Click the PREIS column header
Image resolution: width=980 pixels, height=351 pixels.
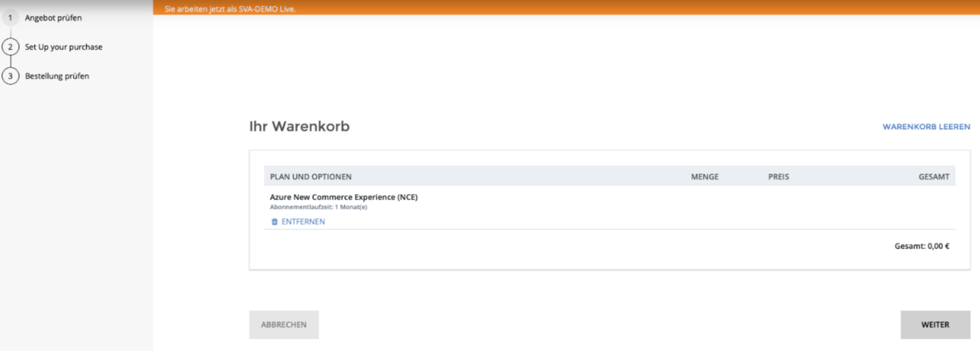pos(778,176)
